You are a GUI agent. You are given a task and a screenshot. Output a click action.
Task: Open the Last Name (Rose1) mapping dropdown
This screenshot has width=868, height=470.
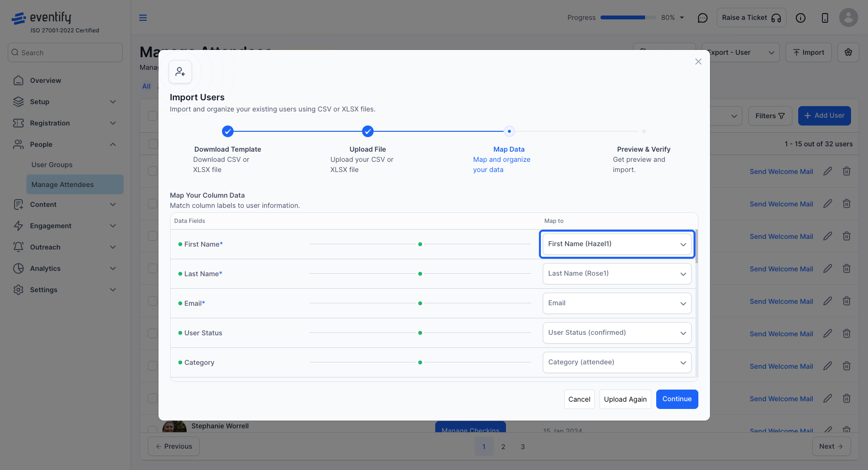[617, 274]
